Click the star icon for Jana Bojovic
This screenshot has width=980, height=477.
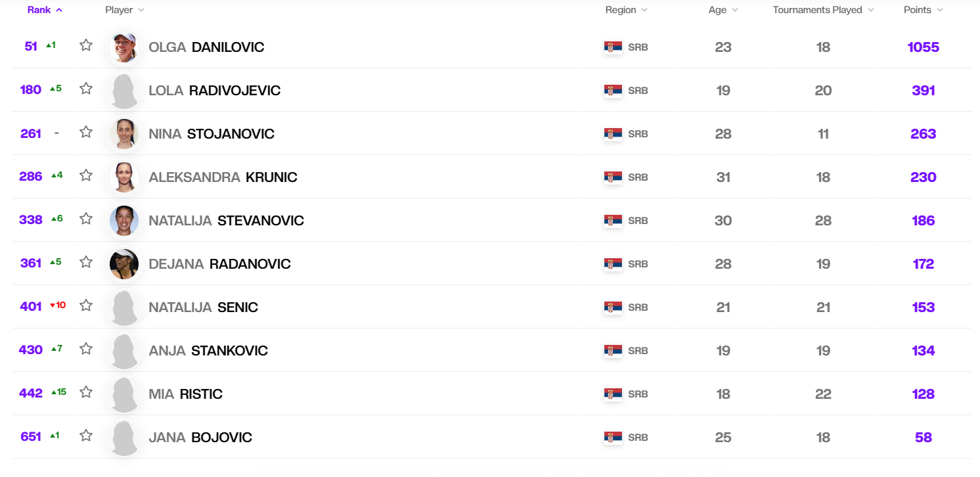click(86, 436)
